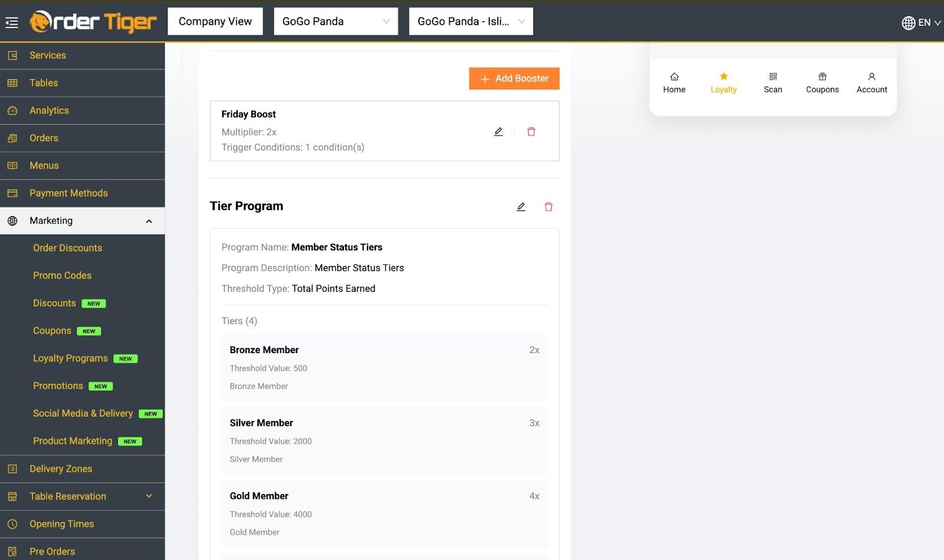Open the hamburger navigation menu

click(11, 21)
